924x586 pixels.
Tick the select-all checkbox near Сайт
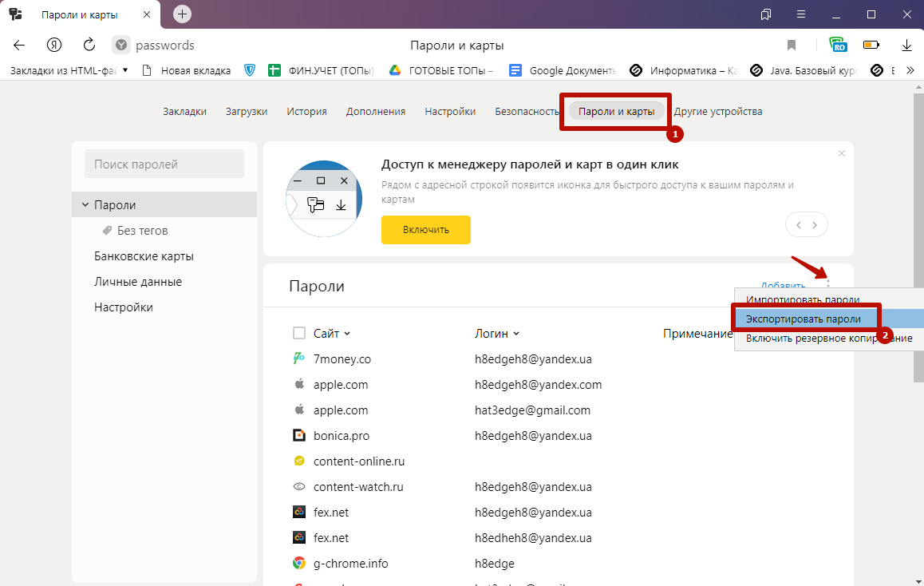coord(299,333)
